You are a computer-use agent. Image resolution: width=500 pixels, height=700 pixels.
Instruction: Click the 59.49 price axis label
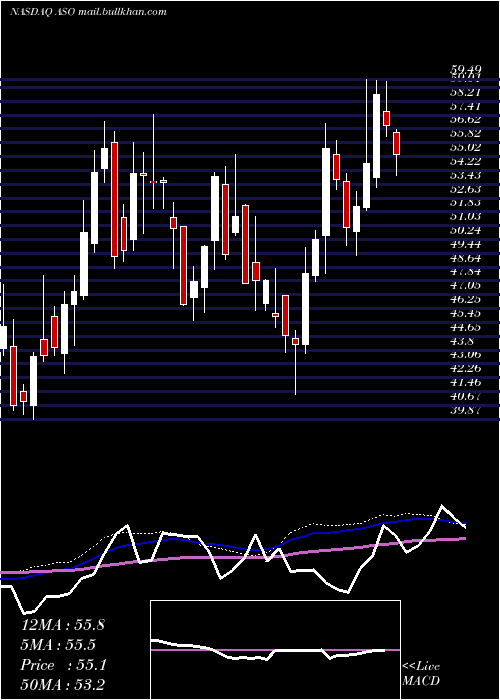point(466,70)
